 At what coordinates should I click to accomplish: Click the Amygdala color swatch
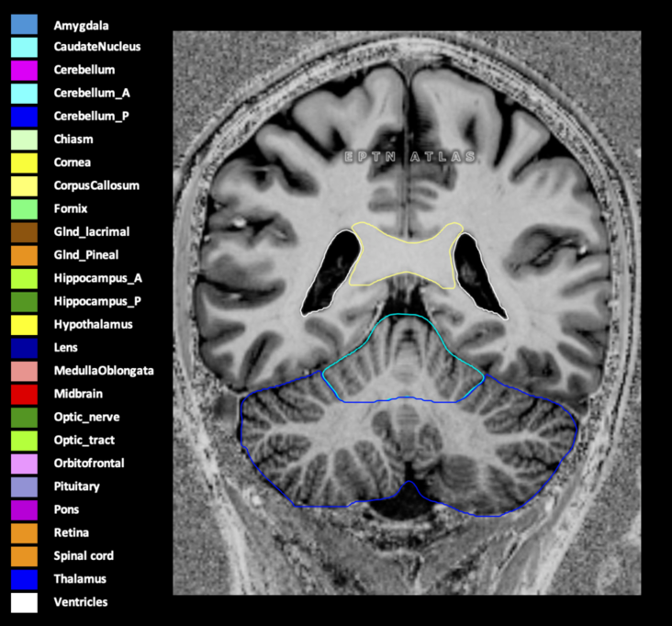pyautogui.click(x=24, y=25)
